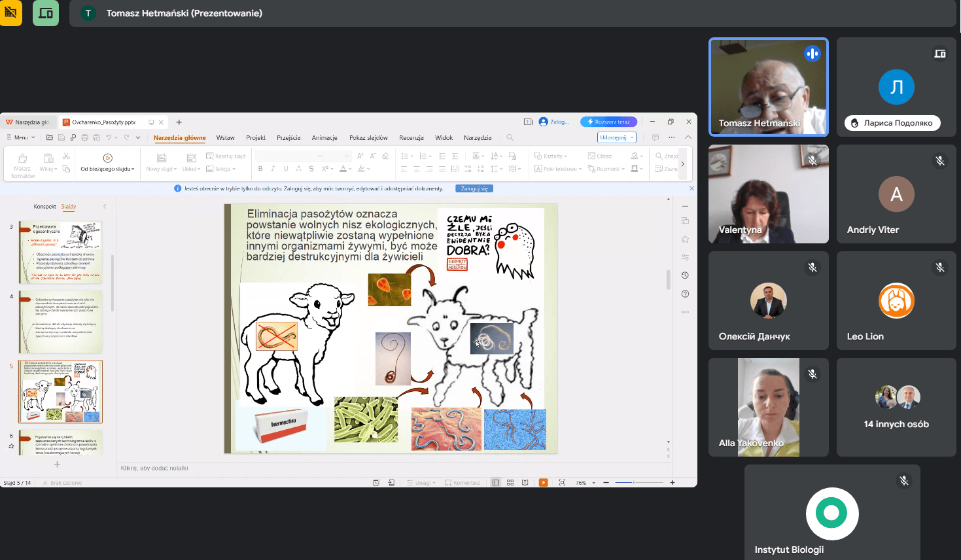The image size is (961, 560).
Task: Click the settings sliders icon in right sidebar
Action: point(685,257)
